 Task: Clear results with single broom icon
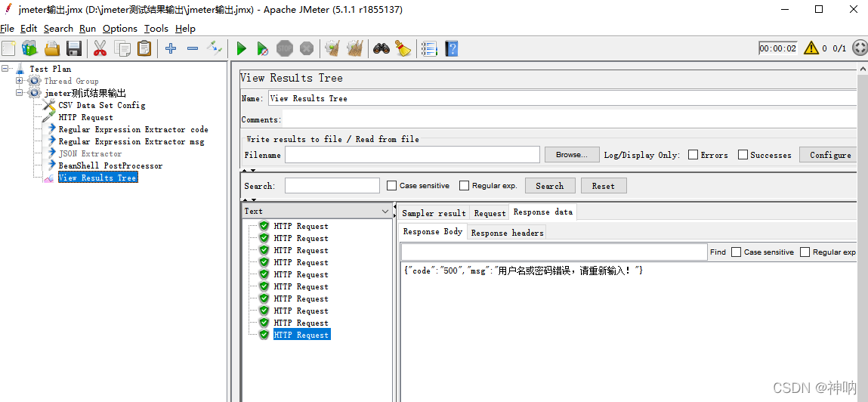(x=332, y=48)
